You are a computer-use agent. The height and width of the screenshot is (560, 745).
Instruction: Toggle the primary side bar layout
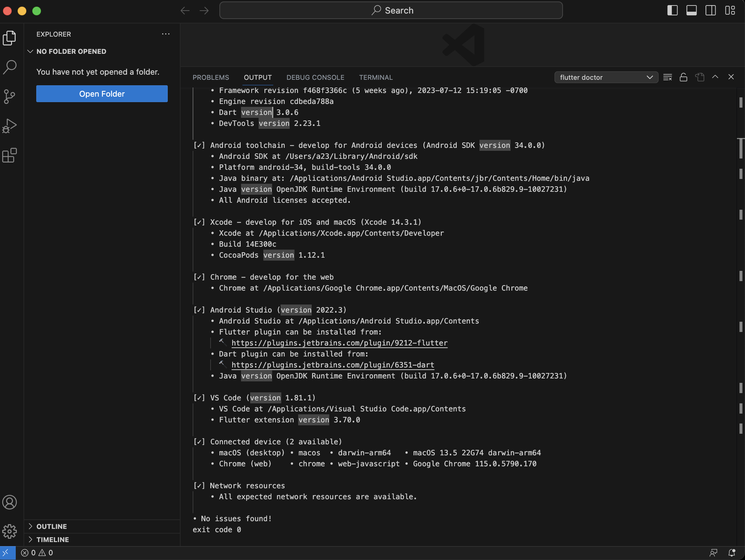point(672,11)
